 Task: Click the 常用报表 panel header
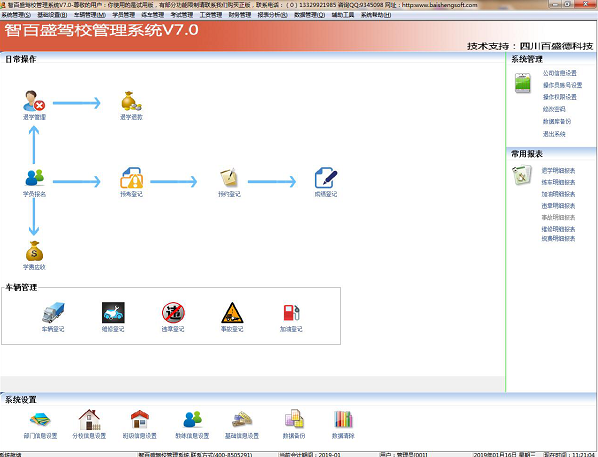tap(527, 154)
